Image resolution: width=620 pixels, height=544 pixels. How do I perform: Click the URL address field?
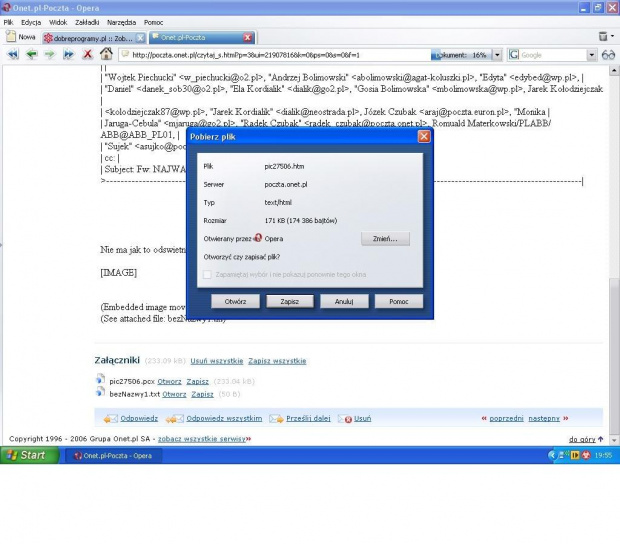[277, 55]
